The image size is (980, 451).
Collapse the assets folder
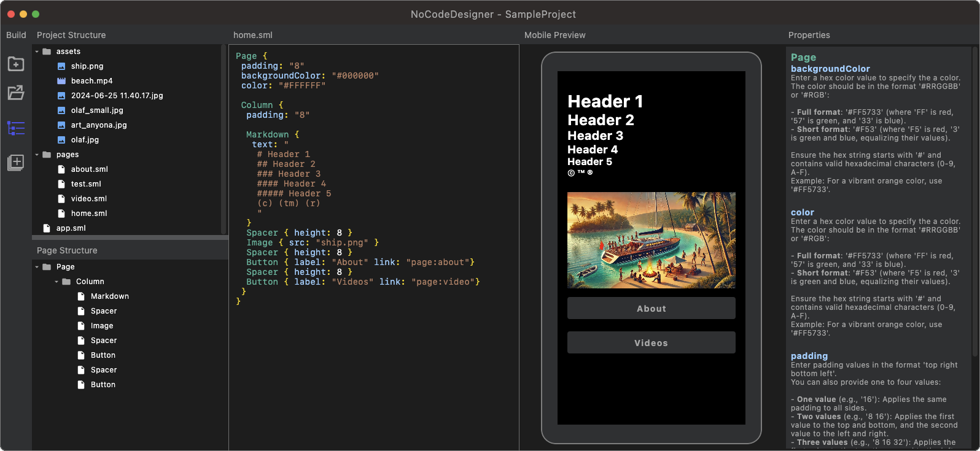click(37, 52)
